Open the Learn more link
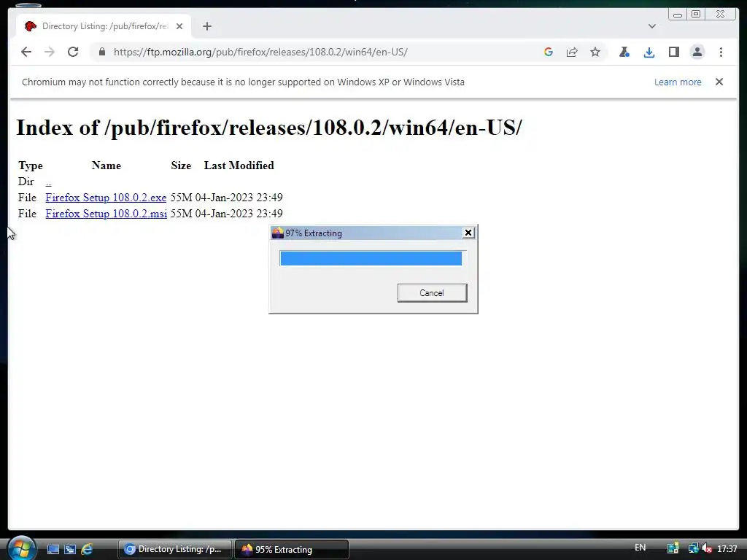The image size is (747, 560). [678, 82]
